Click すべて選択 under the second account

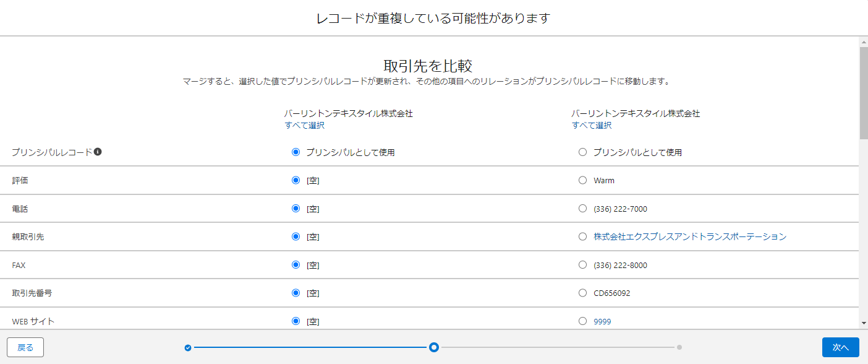point(592,125)
